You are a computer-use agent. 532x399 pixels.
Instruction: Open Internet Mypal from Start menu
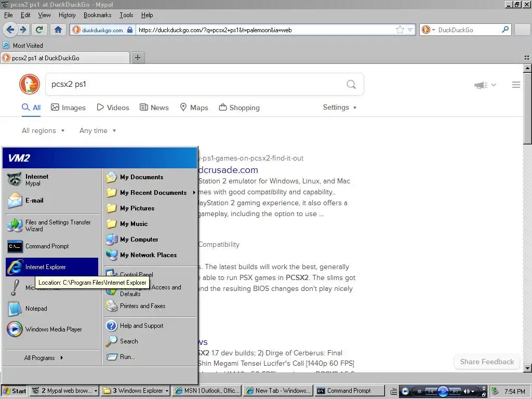tap(52, 180)
